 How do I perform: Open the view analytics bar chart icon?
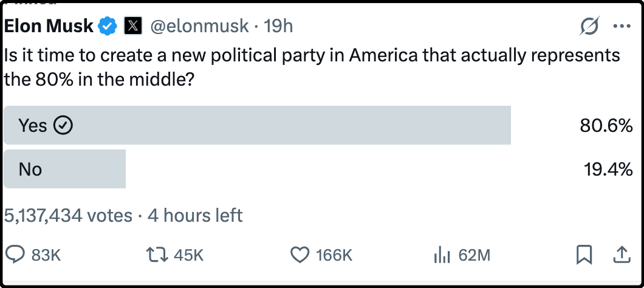442,255
